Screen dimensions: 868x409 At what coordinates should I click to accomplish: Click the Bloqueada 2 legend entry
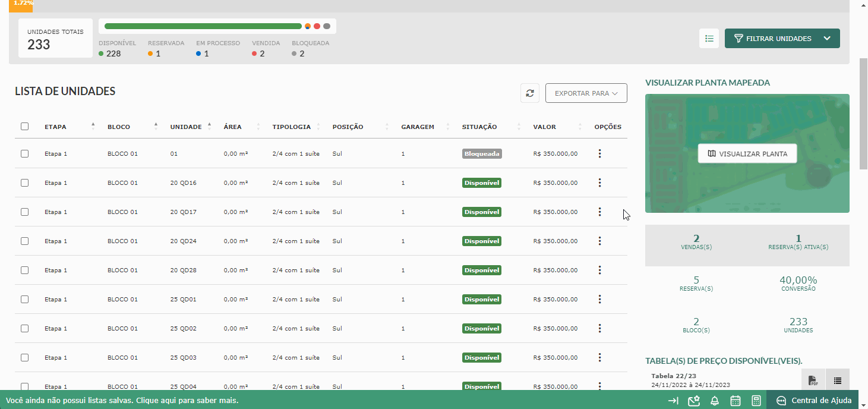310,49
